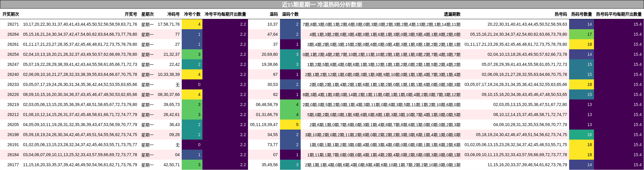Select cold code cell '08,30,37,66'
This screenshot has height=170, width=644.
click(169, 94)
